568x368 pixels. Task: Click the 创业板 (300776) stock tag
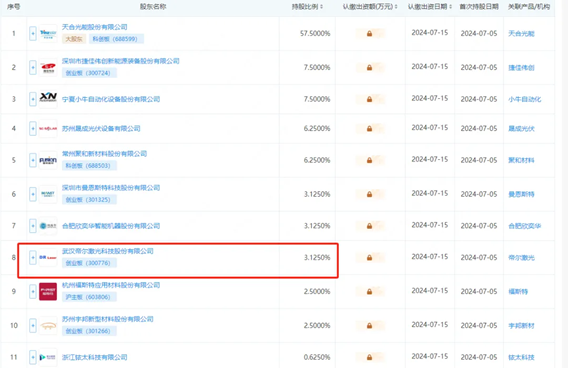coord(89,263)
